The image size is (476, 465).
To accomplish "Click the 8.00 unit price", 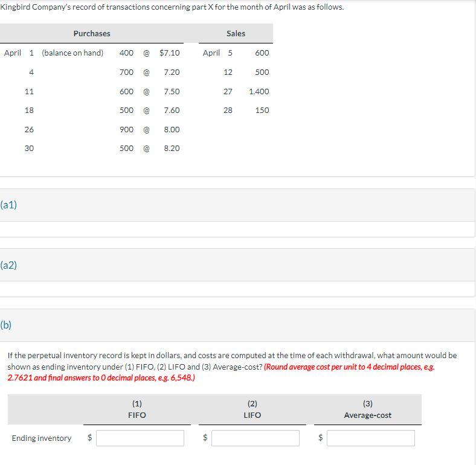I will pyautogui.click(x=172, y=130).
